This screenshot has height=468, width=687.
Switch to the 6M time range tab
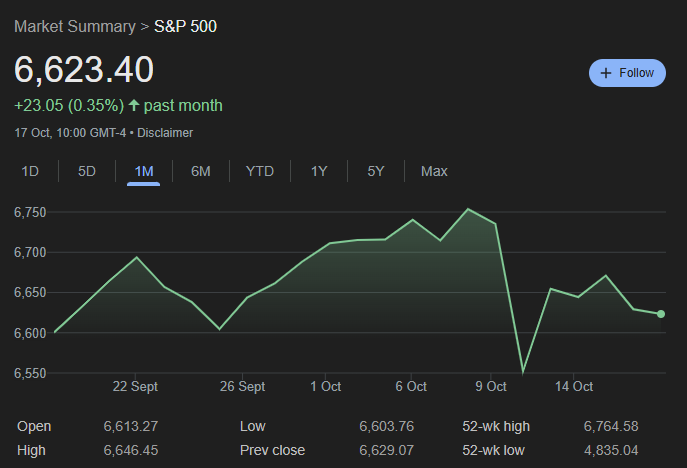[x=201, y=171]
